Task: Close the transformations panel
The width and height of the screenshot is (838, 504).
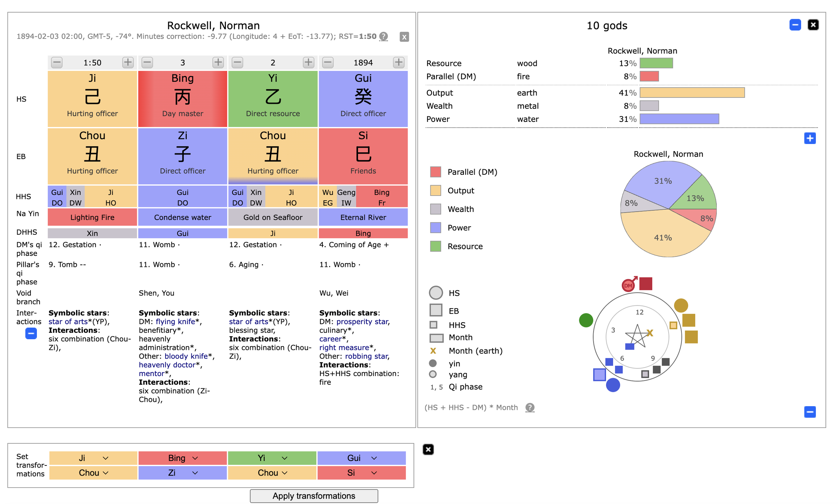Action: point(428,450)
